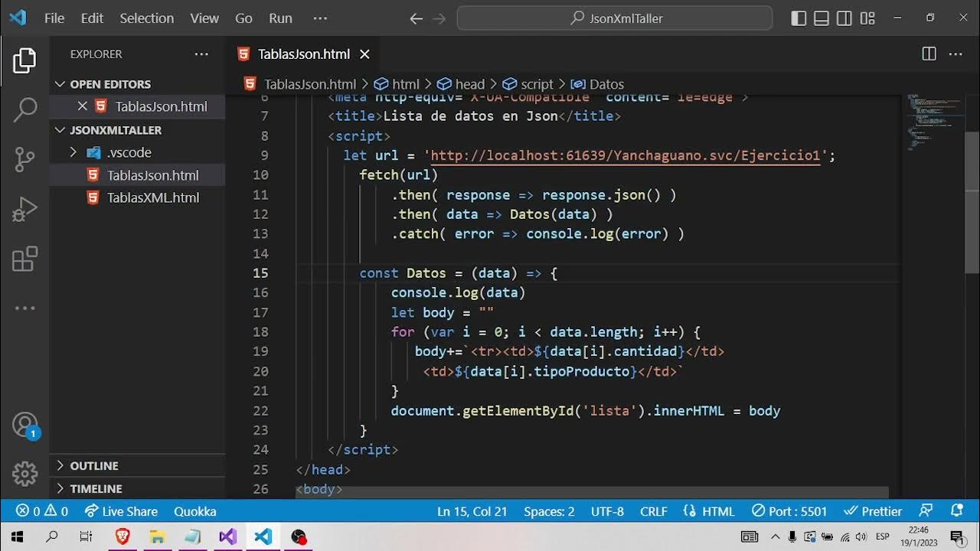
Task: Close TablasJson.html in Open Editors list
Action: point(83,106)
